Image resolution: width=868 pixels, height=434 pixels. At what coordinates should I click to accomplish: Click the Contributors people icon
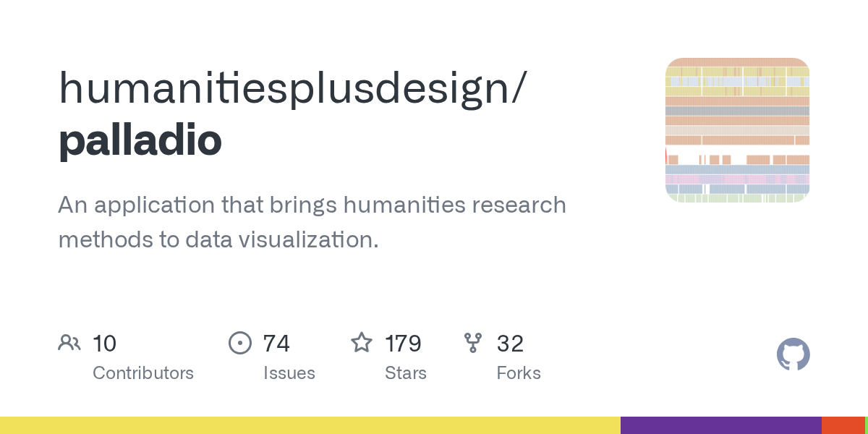click(69, 343)
